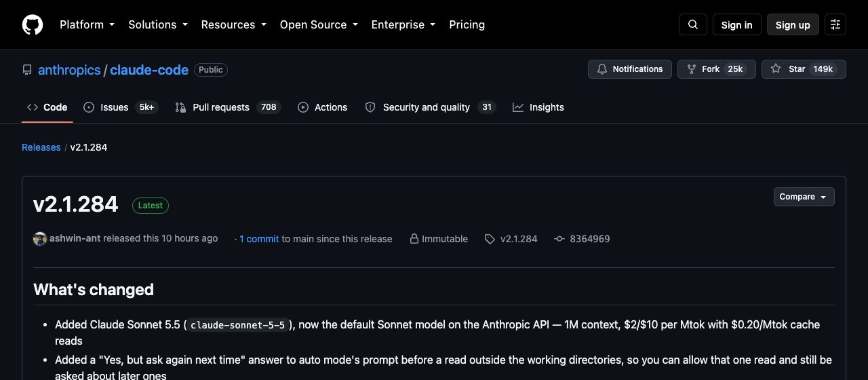Viewport: 868px width, 380px height.
Task: Star the claude-code repository
Action: [x=804, y=69]
